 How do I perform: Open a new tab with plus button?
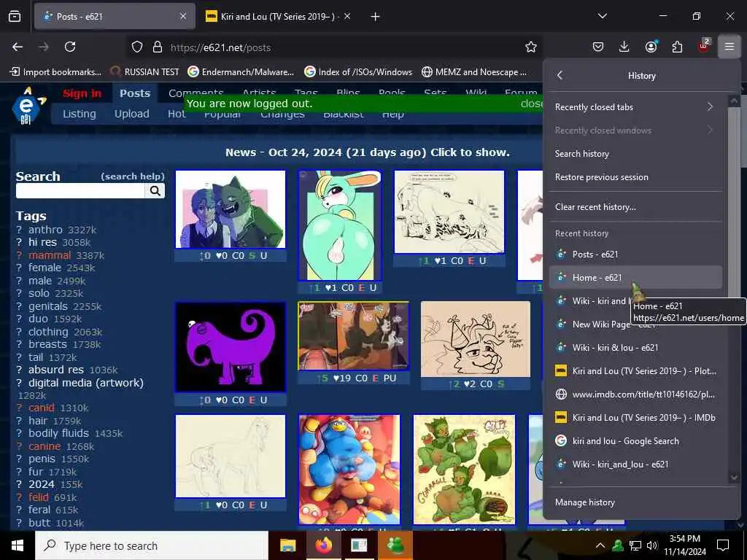[x=376, y=17]
